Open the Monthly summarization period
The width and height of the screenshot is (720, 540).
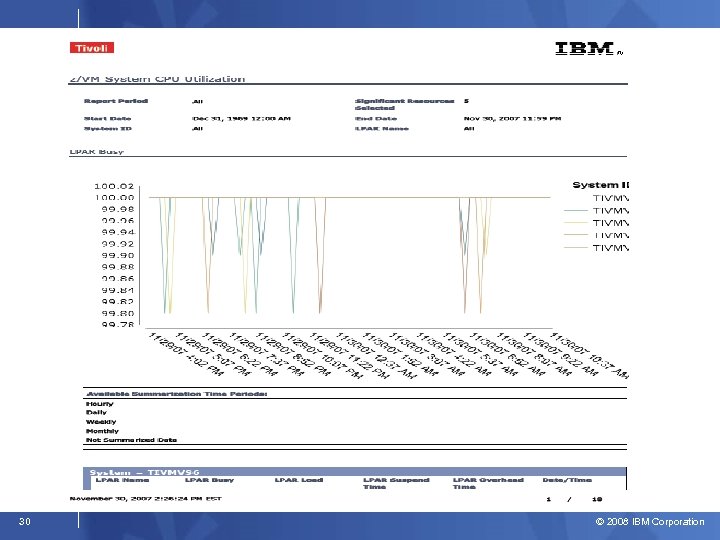[102, 431]
